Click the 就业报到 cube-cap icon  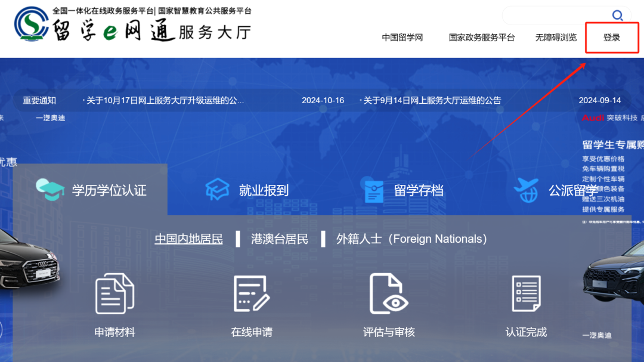coord(217,190)
